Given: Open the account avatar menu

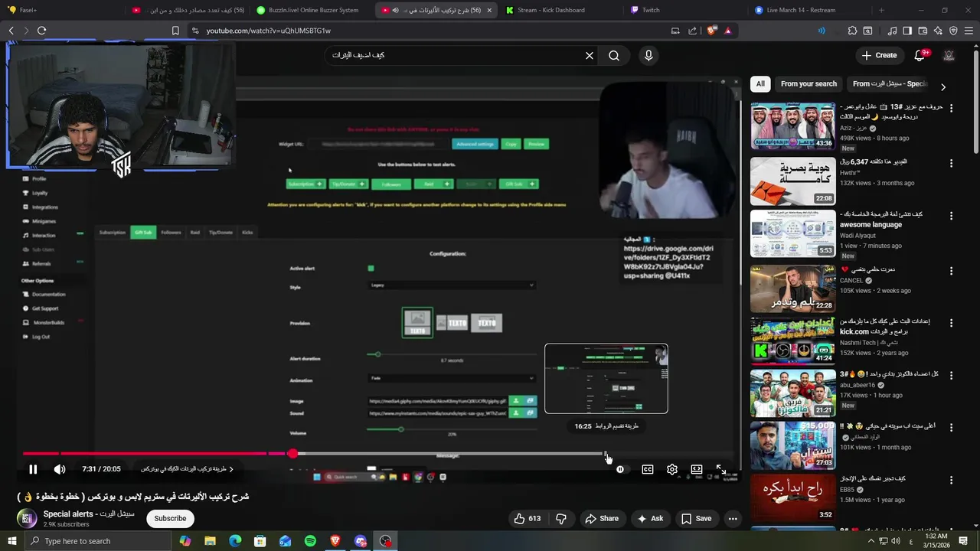Looking at the screenshot, I should [x=949, y=55].
